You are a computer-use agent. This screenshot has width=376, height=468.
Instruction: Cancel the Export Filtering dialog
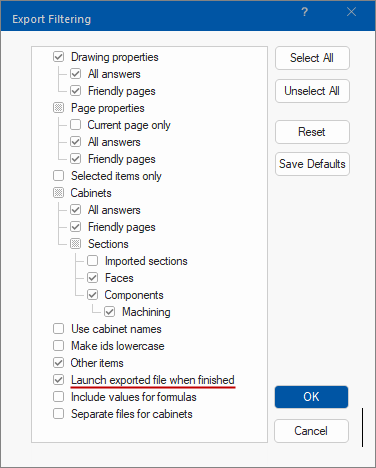pos(311,431)
